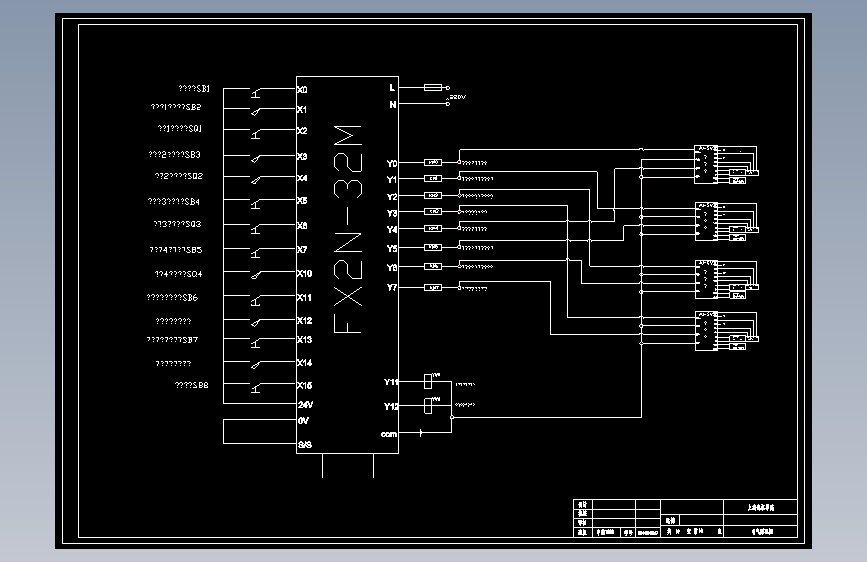Select the Y5 output terminal label
Screen dimensions: 867x562
pyautogui.click(x=391, y=248)
